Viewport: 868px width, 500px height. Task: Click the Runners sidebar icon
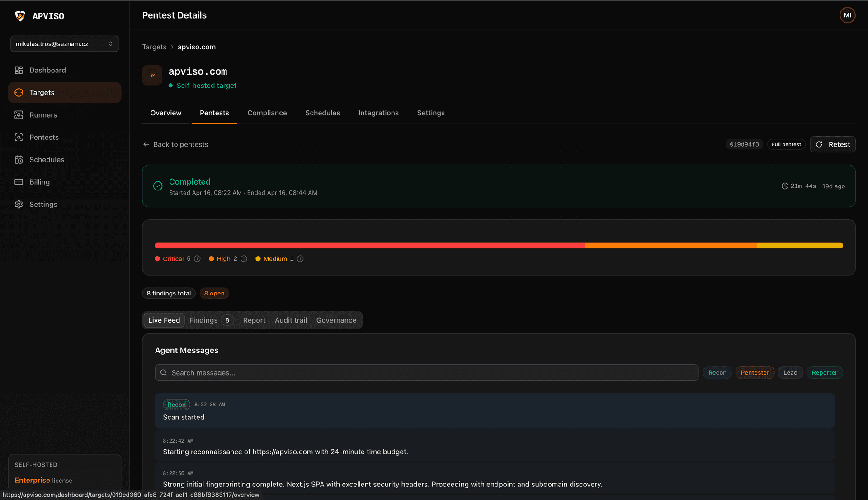(19, 115)
